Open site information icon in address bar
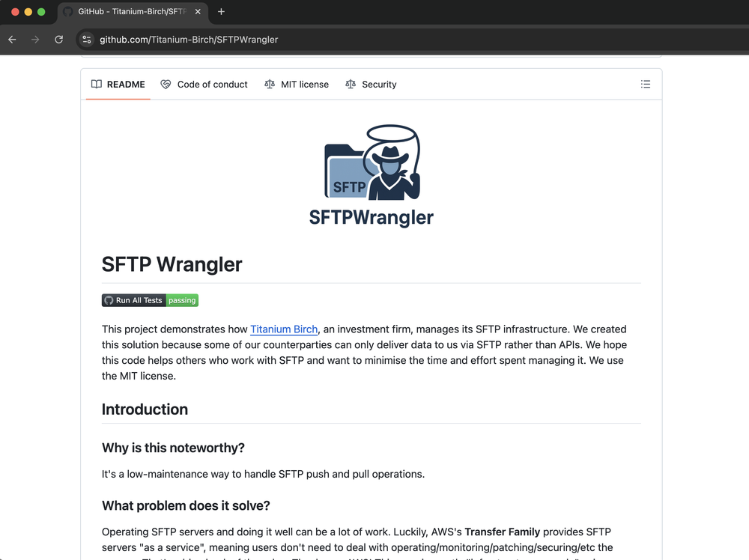Image resolution: width=749 pixels, height=560 pixels. [86, 40]
